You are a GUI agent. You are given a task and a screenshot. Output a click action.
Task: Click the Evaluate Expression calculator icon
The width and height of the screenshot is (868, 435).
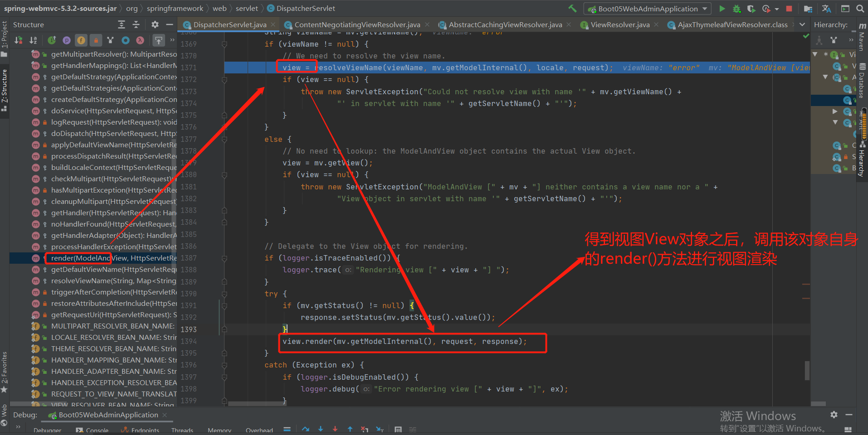click(x=398, y=429)
